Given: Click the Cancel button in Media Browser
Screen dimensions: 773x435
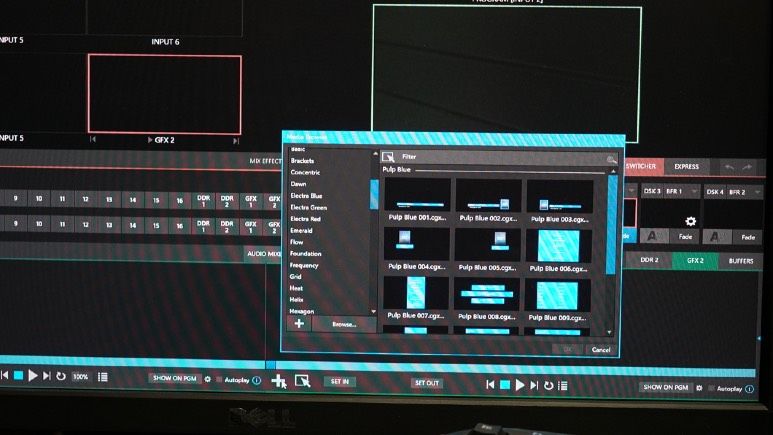Looking at the screenshot, I should tap(600, 349).
